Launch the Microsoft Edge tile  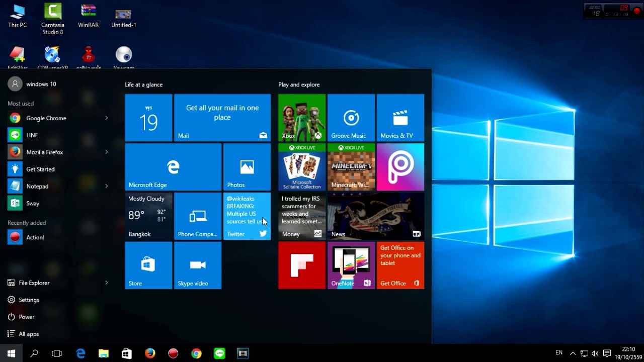(x=173, y=167)
